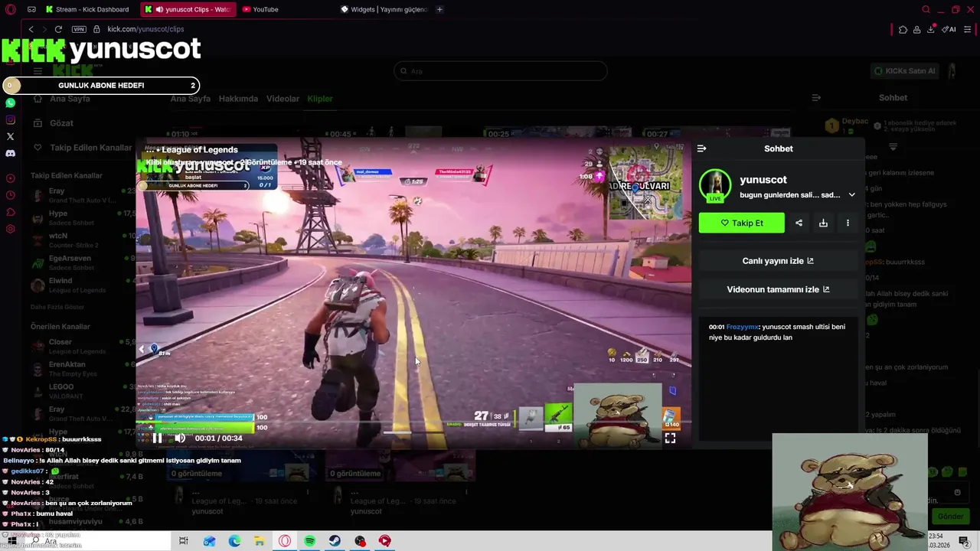Open yunuscot avatar with LIVE badge

pyautogui.click(x=714, y=186)
